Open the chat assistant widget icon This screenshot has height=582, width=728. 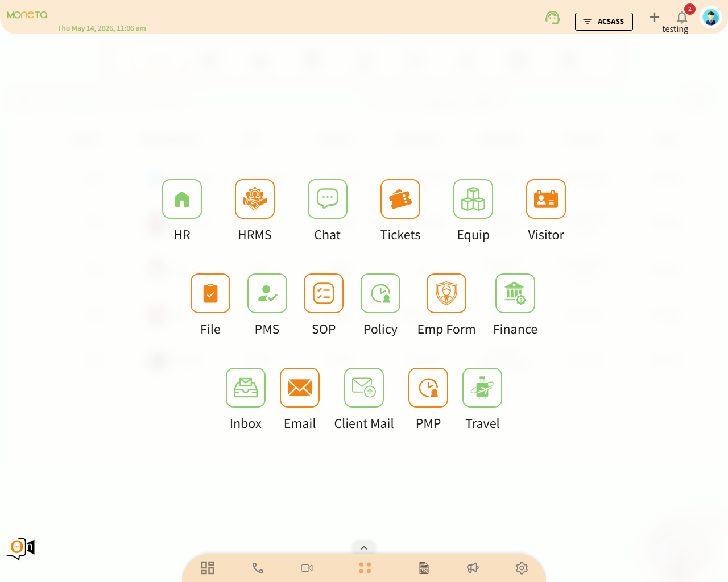tap(21, 548)
